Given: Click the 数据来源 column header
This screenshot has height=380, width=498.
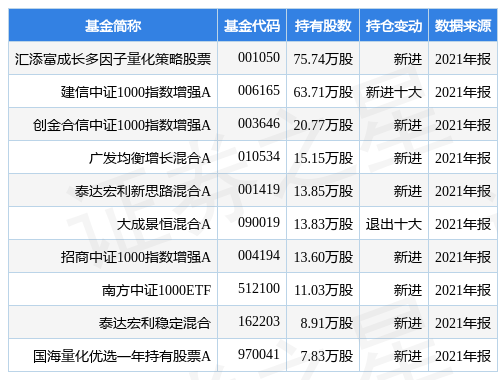Looking at the screenshot, I should [x=463, y=26].
